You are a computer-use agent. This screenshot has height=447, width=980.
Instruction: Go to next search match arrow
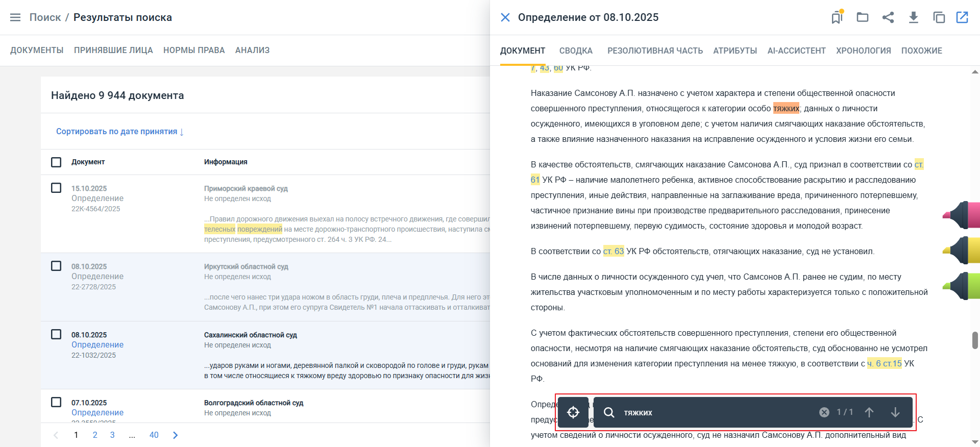click(x=895, y=412)
